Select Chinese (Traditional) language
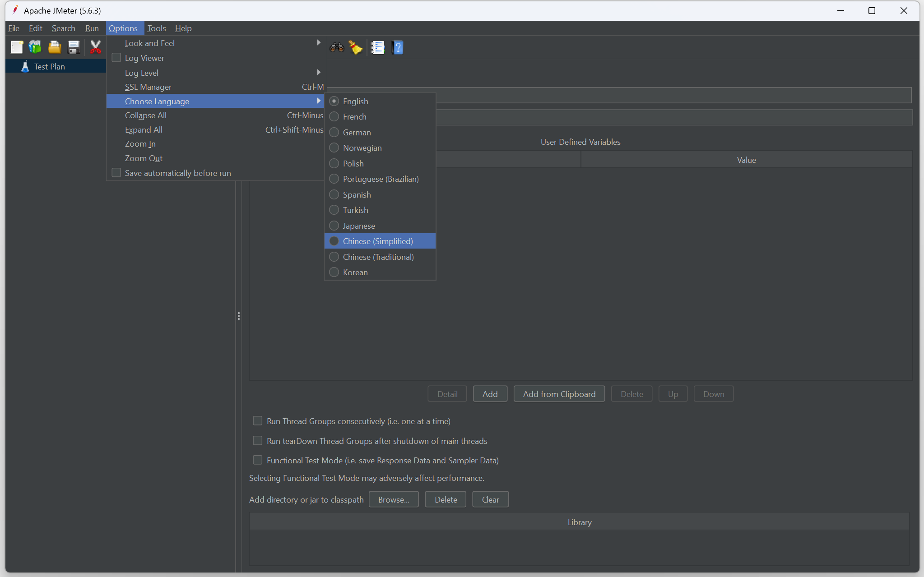The image size is (924, 577). pos(380,257)
